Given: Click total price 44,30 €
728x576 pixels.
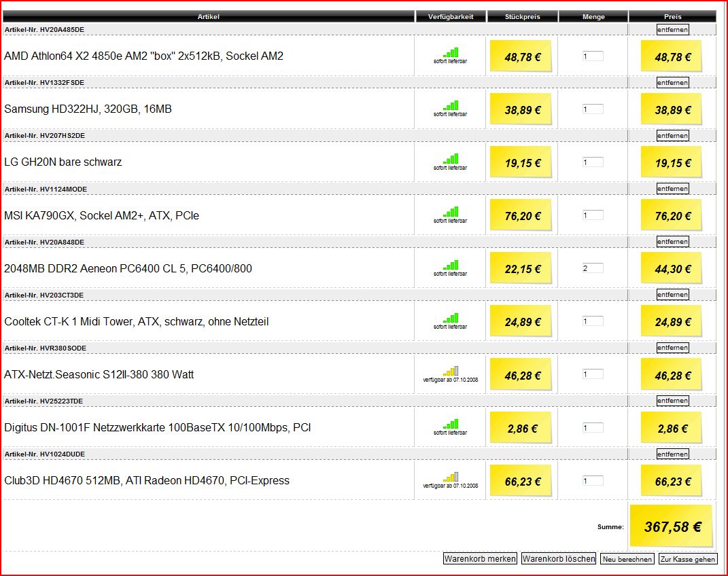Looking at the screenshot, I should point(673,269).
